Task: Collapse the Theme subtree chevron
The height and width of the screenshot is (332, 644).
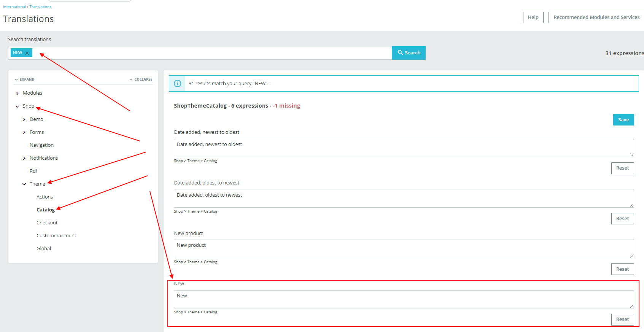Action: tap(24, 184)
